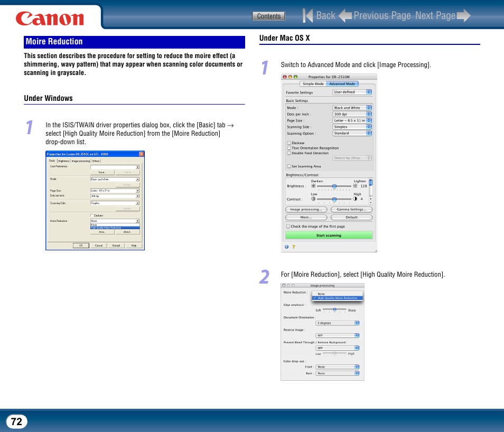Select the Basic tab in Windows dialog
504x432 pixels.
coord(52,161)
